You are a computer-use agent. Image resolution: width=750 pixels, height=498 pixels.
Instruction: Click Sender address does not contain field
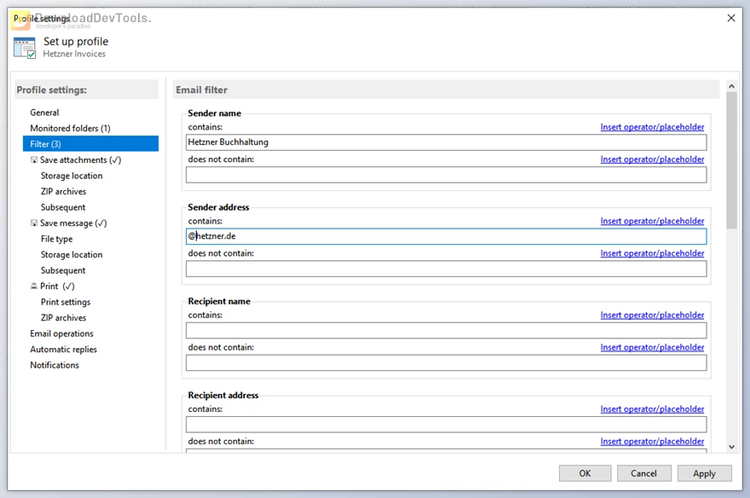pos(446,269)
